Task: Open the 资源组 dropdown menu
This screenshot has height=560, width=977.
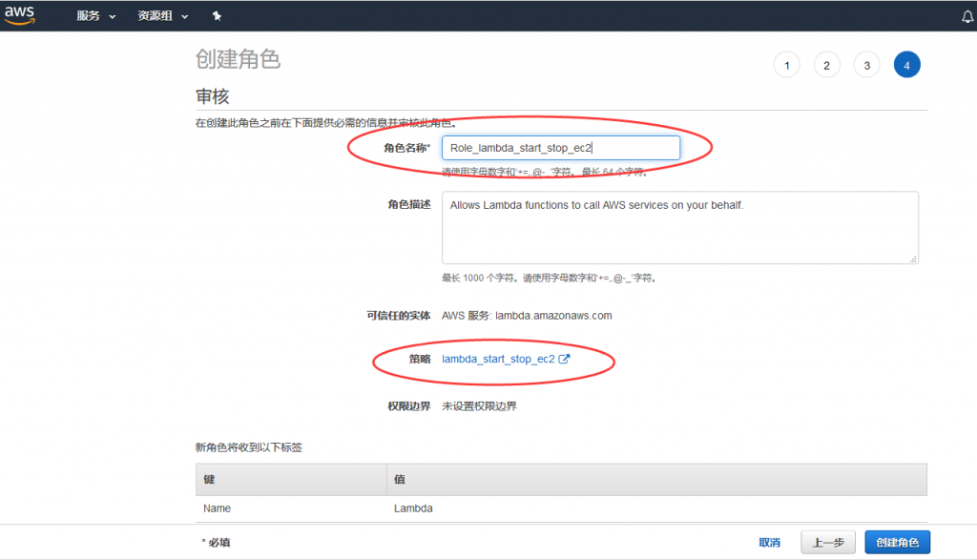Action: tap(162, 16)
